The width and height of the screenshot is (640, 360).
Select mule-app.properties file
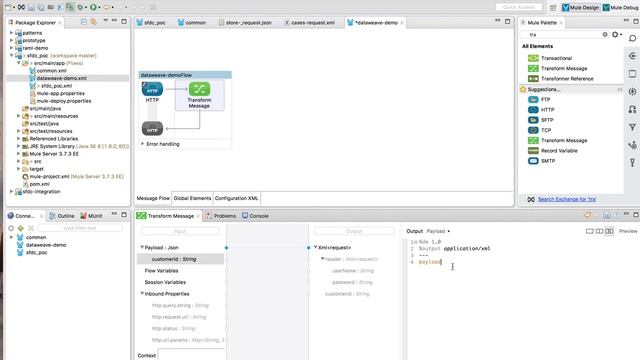coord(58,93)
